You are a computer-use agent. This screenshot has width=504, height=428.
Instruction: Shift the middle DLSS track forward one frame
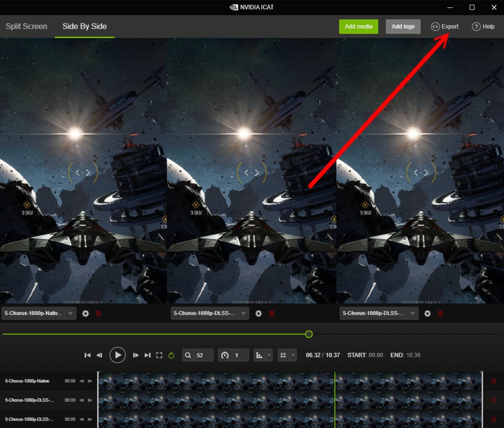pyautogui.click(x=90, y=400)
